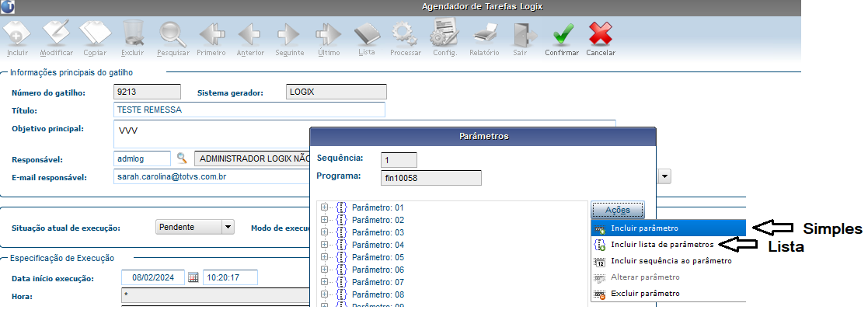Screen dimensions: 868x310
Task: Click the Número do gatilho field 9213
Action: coord(147,92)
